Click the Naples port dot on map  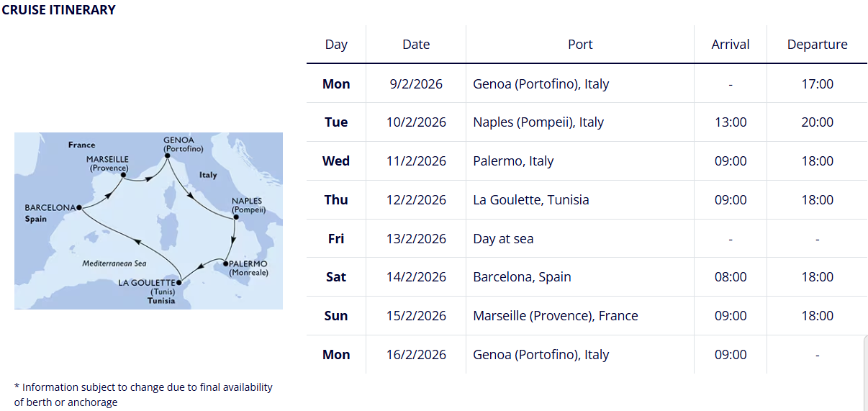236,216
